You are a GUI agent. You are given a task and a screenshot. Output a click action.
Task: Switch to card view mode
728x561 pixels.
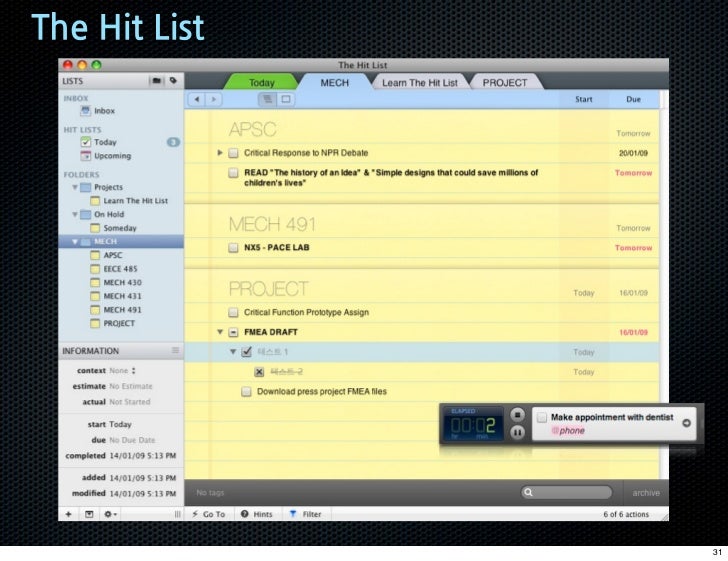coord(286,99)
